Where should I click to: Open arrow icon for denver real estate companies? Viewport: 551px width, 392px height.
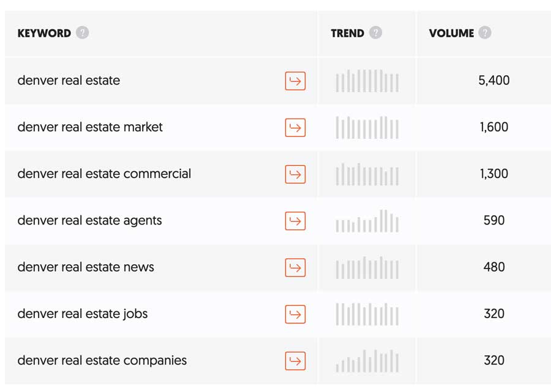point(295,361)
